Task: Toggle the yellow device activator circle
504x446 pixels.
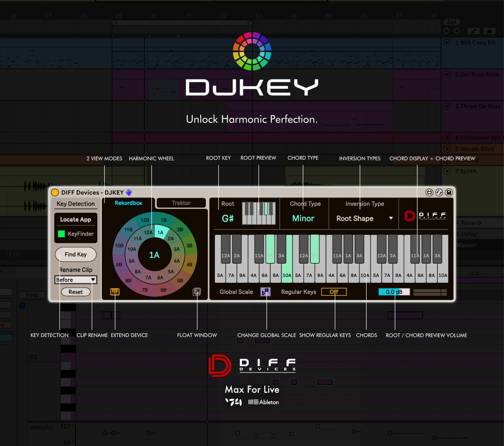Action: coord(55,192)
